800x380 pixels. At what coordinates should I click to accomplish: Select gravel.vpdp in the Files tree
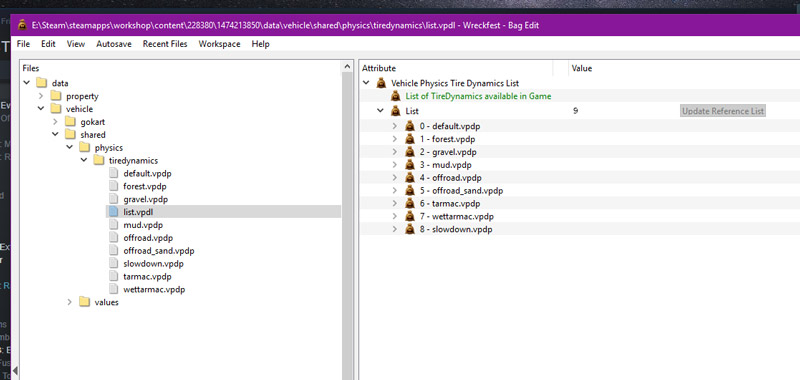click(x=145, y=199)
